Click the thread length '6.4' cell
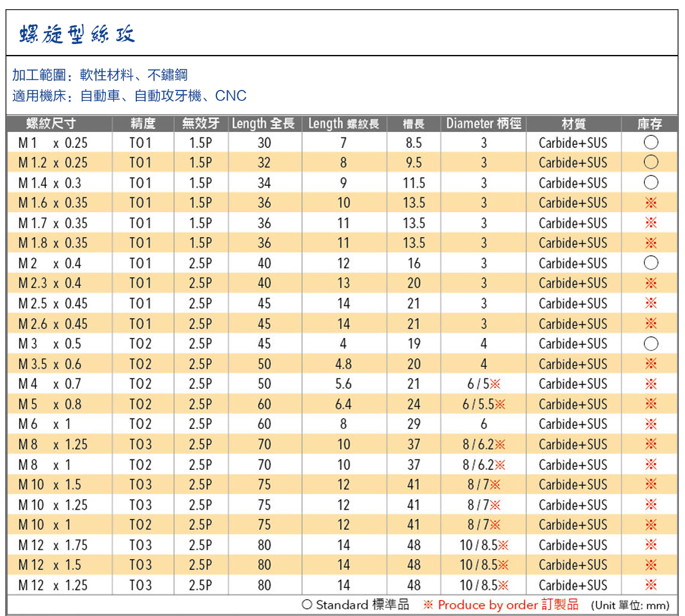The image size is (685, 616). coord(343,405)
